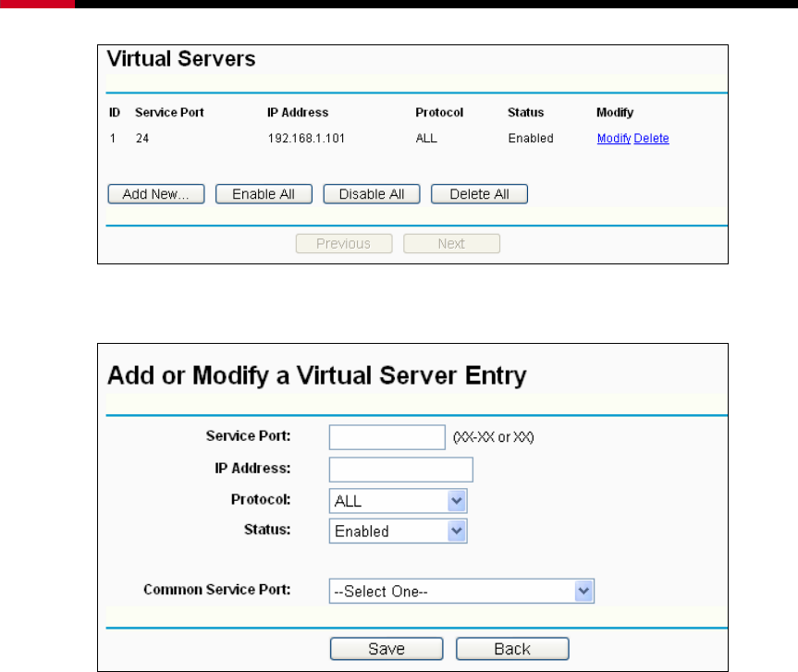This screenshot has width=798, height=672.
Task: Focus the Service Port input field
Action: (387, 437)
